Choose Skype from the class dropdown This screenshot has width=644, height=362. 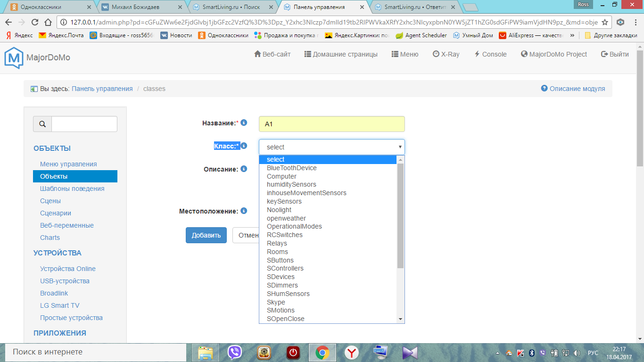(328, 302)
